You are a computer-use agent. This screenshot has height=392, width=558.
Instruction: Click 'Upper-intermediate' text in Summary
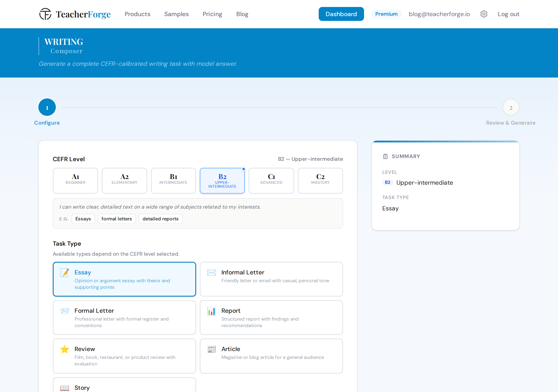(x=424, y=183)
